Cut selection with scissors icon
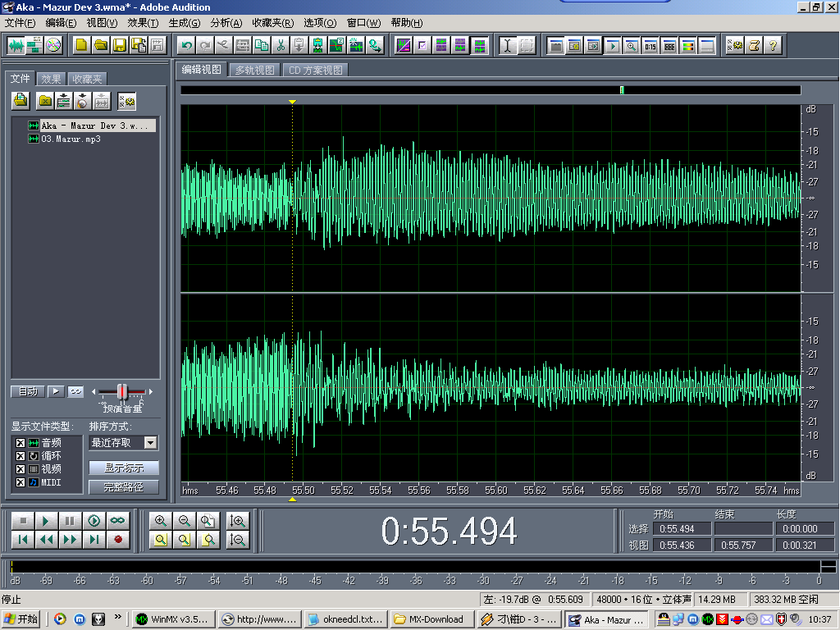 pyautogui.click(x=281, y=46)
